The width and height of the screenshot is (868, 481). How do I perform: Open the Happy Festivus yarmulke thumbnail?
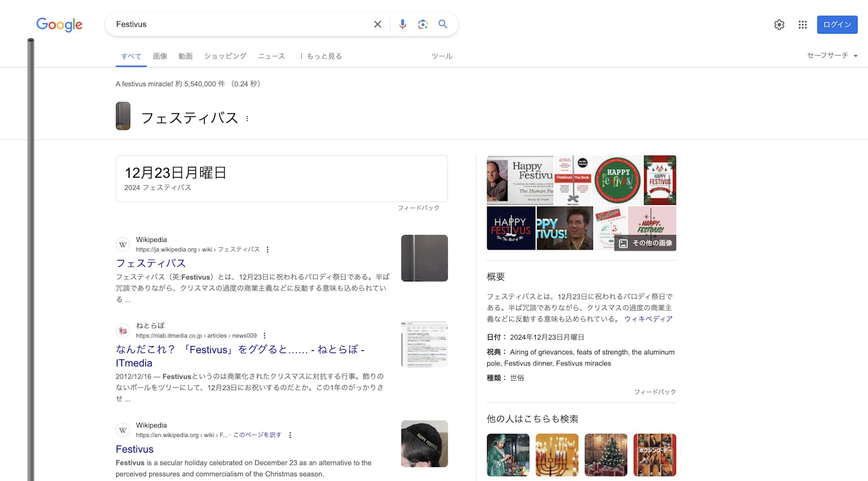[x=424, y=444]
